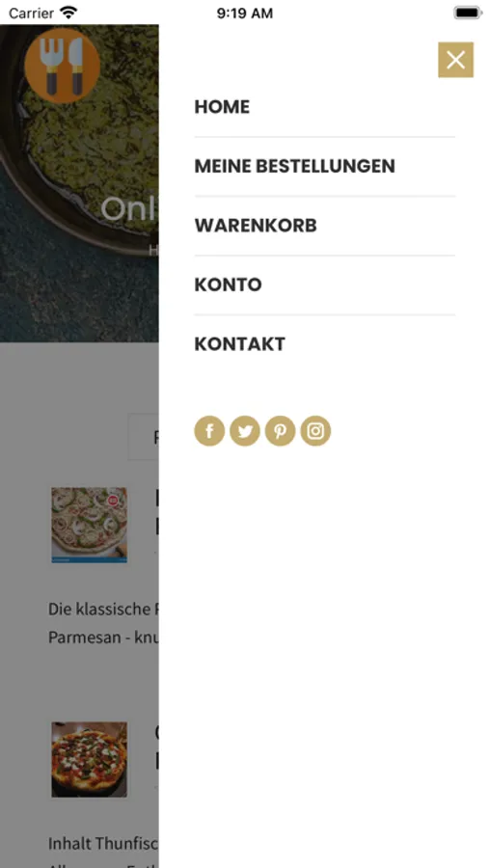
Task: Open the Facebook social icon
Action: click(209, 431)
